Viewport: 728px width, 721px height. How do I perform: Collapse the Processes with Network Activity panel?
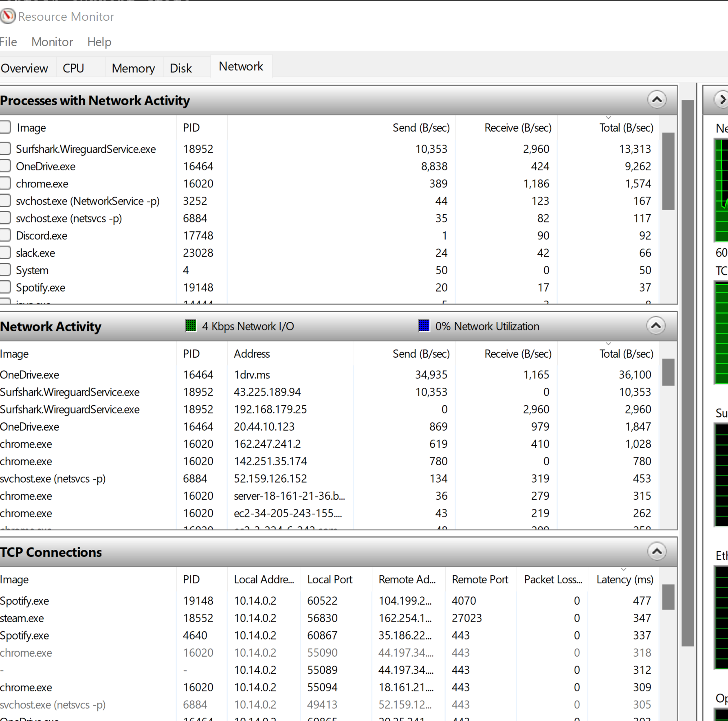coord(657,99)
